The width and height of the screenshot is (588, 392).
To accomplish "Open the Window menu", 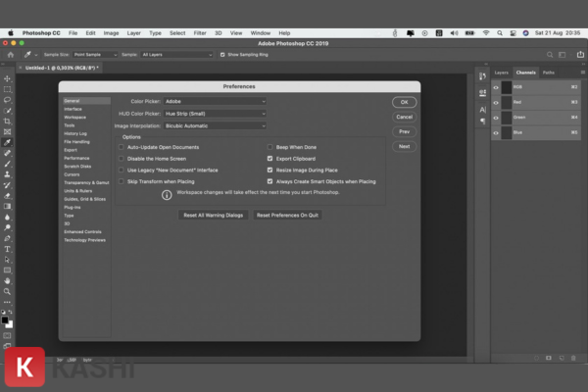I will click(x=261, y=33).
